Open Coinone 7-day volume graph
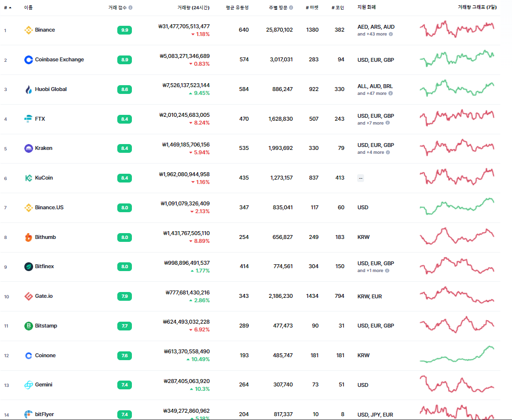 tap(457, 354)
